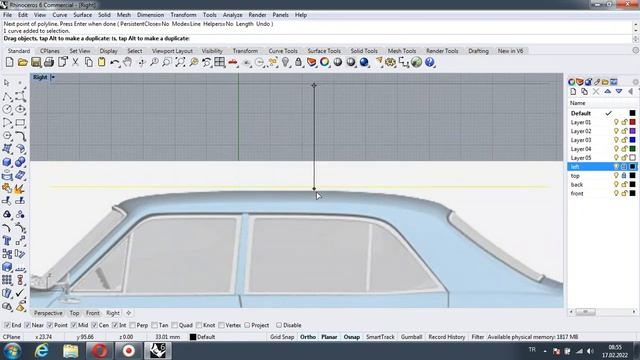Click the green color swatch of Layer 04
The height and width of the screenshot is (360, 640).
click(x=632, y=149)
